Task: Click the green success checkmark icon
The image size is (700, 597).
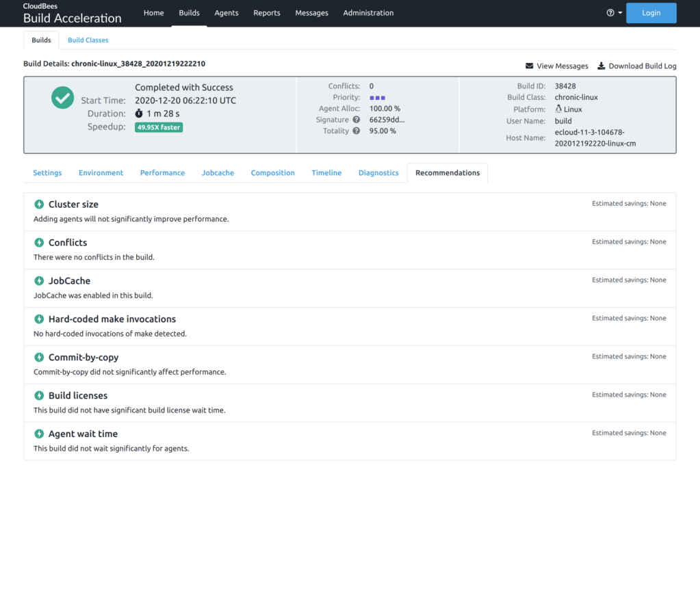Action: pyautogui.click(x=63, y=98)
